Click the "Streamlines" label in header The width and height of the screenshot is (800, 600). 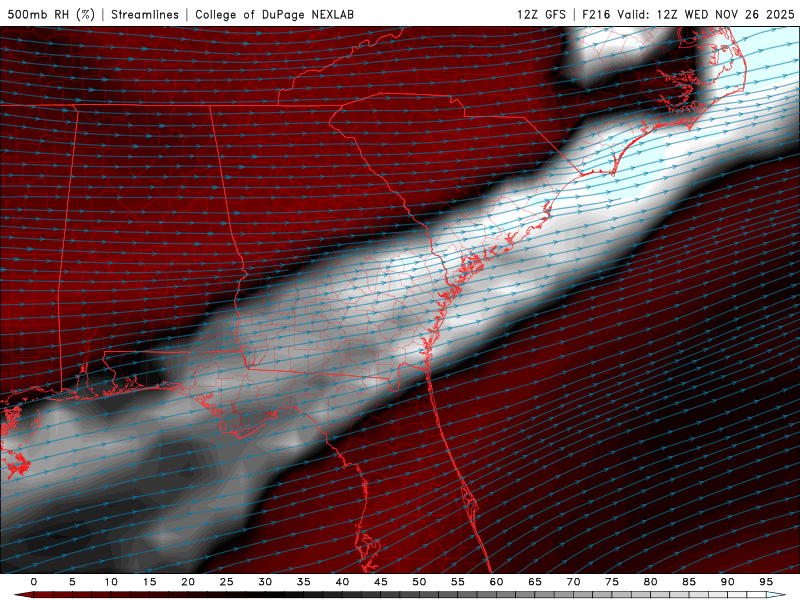pyautogui.click(x=145, y=14)
